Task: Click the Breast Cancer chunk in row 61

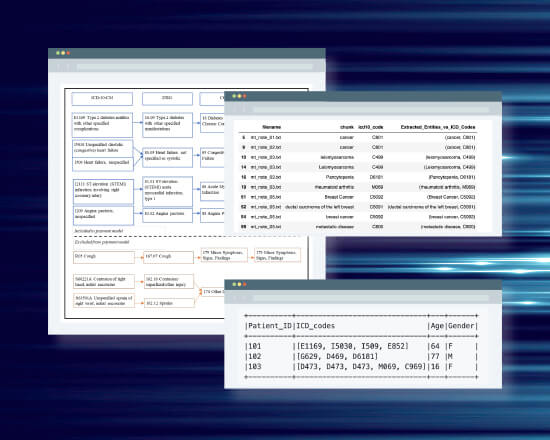Action: [x=339, y=197]
